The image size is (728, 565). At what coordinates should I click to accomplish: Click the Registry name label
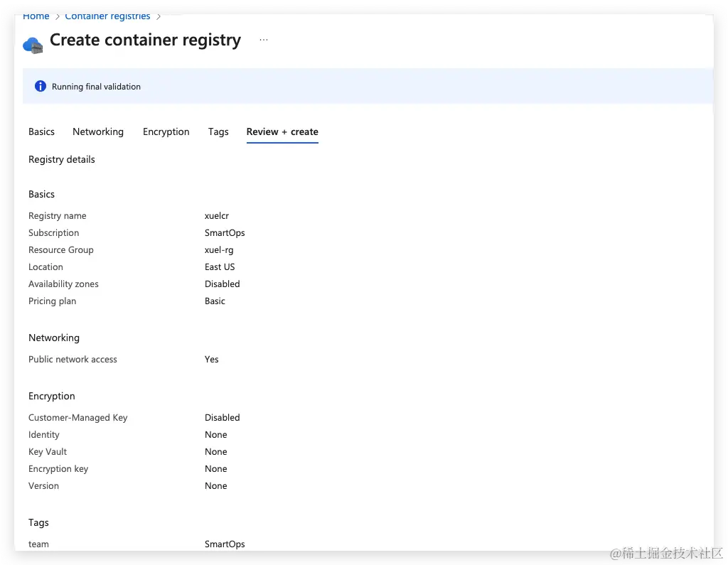tap(57, 215)
